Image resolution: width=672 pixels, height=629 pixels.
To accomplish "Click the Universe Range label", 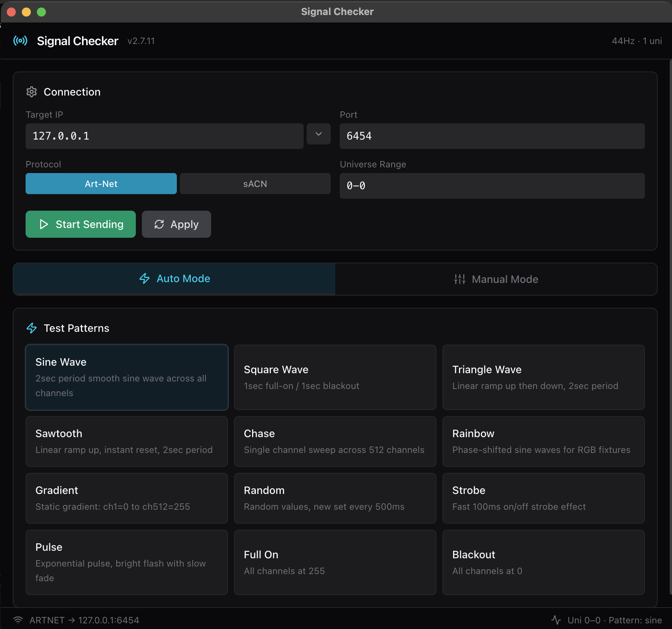I will point(373,164).
